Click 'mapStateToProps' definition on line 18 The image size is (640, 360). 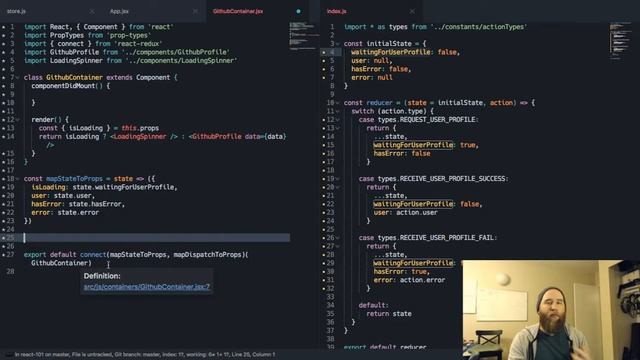74,179
